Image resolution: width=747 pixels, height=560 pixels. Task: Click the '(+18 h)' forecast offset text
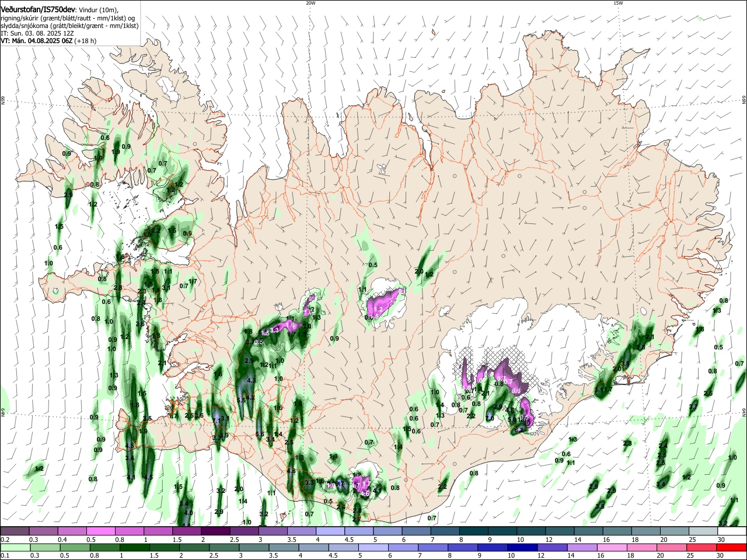tap(85, 41)
